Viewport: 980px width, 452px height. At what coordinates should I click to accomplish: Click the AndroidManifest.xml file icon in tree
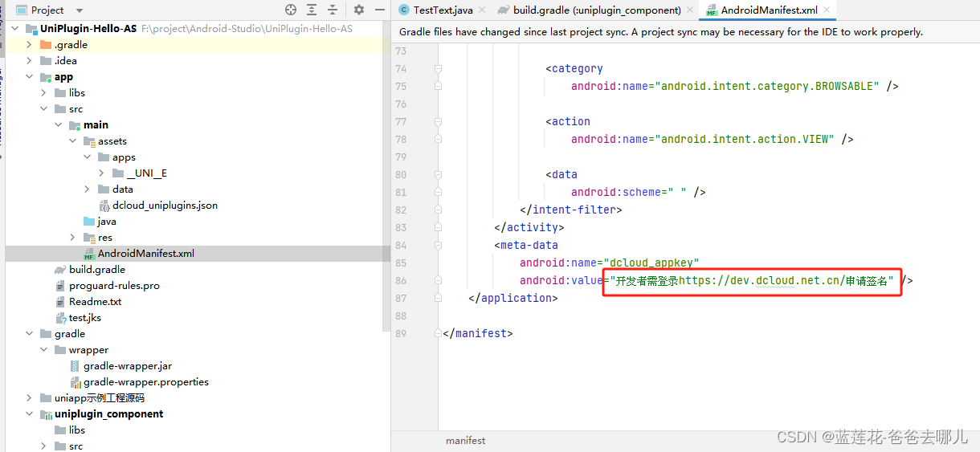(89, 254)
